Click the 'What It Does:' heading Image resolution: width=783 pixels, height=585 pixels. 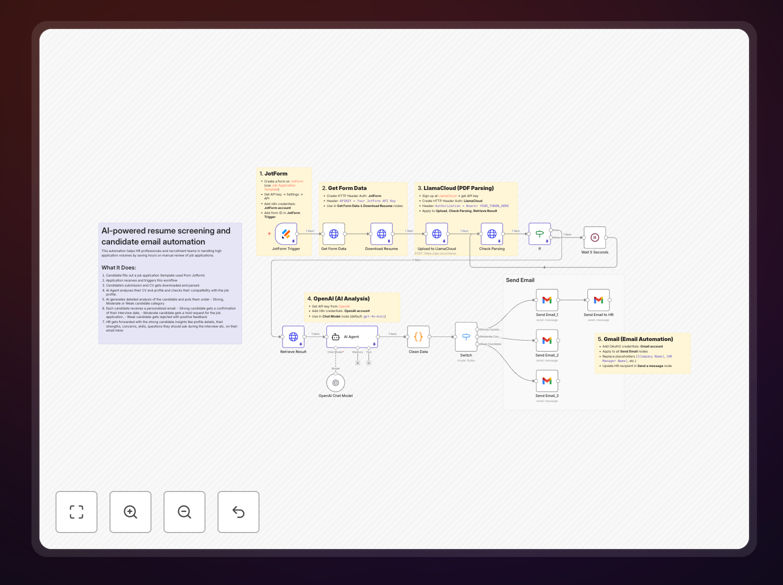point(119,267)
